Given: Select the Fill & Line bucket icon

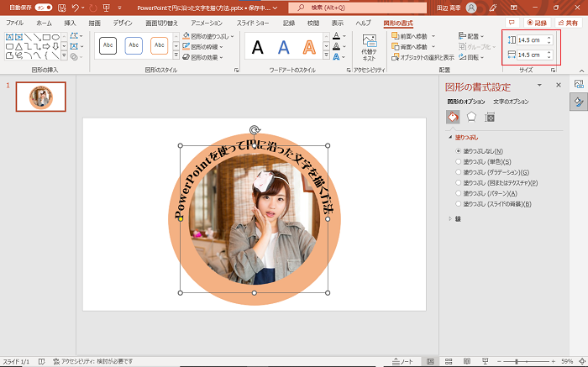Looking at the screenshot, I should (x=453, y=118).
